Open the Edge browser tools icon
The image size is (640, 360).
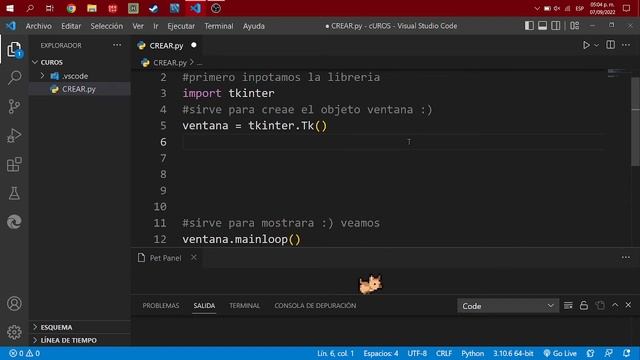pos(14,222)
